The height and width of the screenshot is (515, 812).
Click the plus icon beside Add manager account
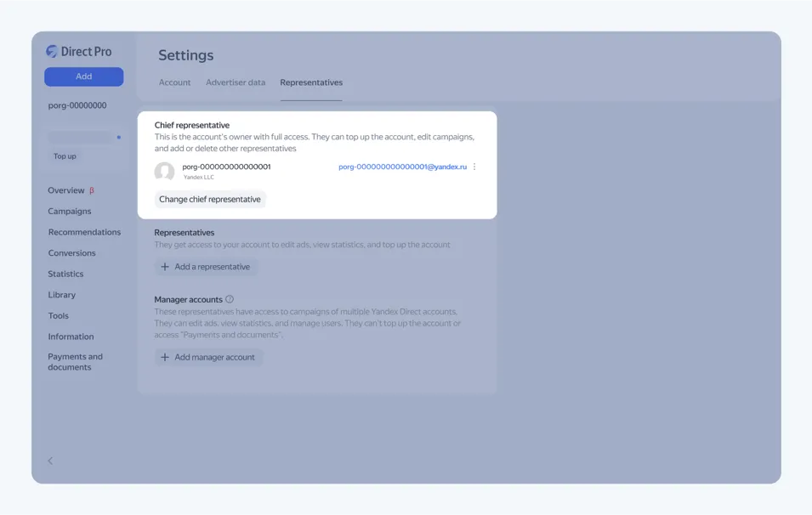pos(165,357)
